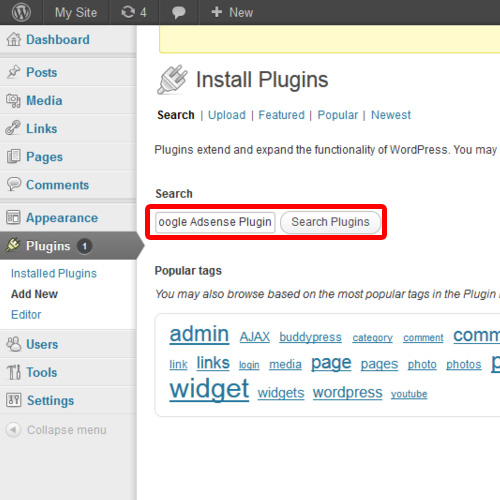Viewport: 500px width, 500px height.
Task: Switch to the Popular tab
Action: 338,115
